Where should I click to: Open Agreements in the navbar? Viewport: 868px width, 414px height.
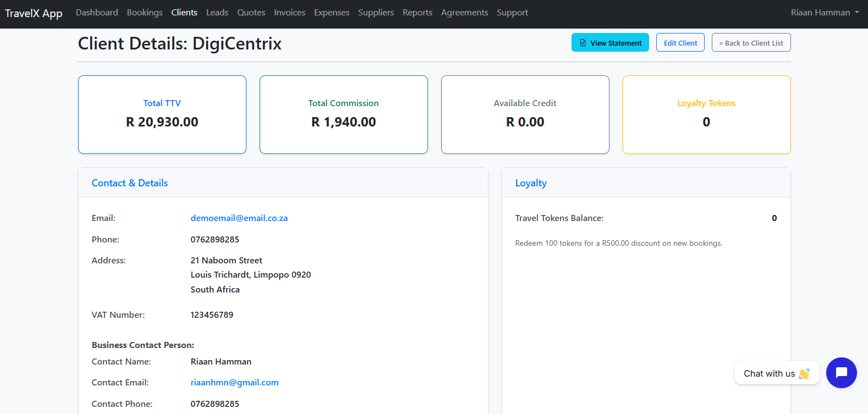click(464, 13)
